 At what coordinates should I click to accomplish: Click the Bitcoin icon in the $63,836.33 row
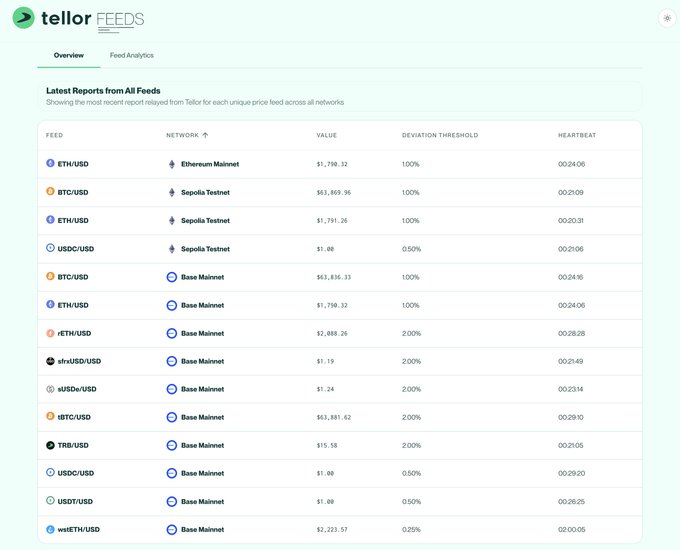pyautogui.click(x=50, y=276)
